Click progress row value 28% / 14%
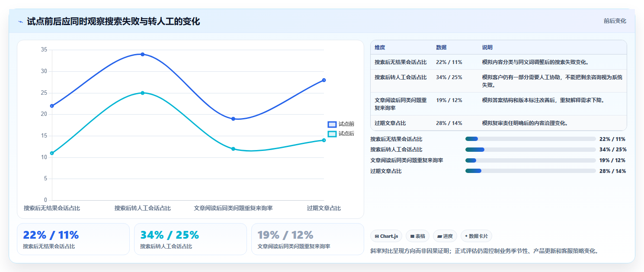 (612, 171)
